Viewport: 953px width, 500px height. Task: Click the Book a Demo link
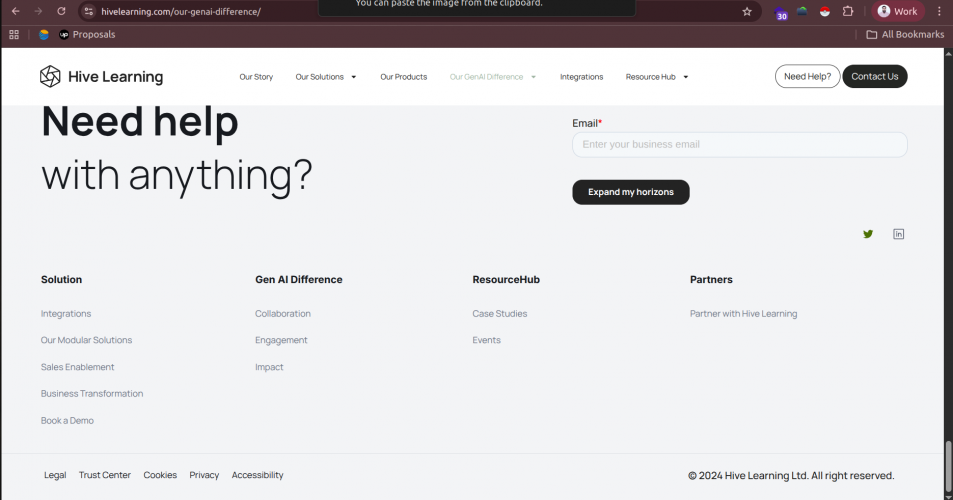67,420
